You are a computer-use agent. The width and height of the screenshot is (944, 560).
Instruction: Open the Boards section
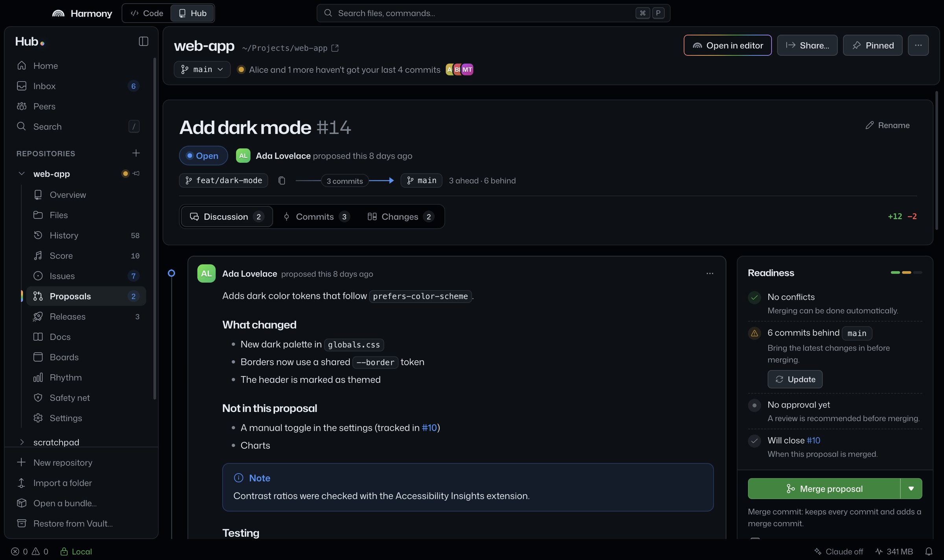[86, 357]
